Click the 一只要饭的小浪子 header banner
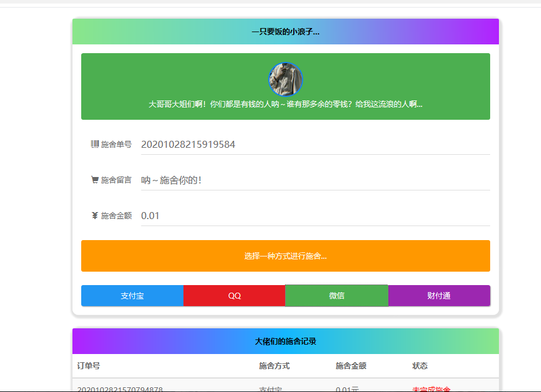This screenshot has height=392, width=541. pos(285,32)
